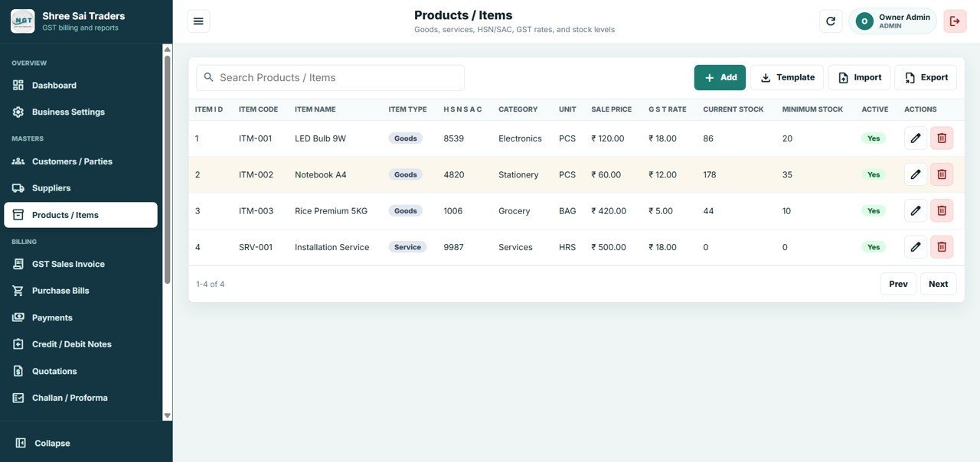
Task: Download the Template file
Action: [x=787, y=77]
